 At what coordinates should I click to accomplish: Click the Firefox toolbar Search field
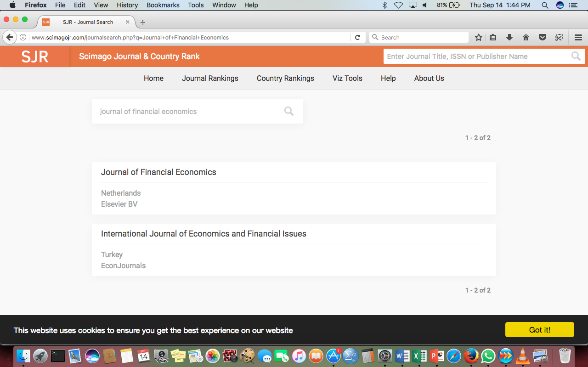419,38
